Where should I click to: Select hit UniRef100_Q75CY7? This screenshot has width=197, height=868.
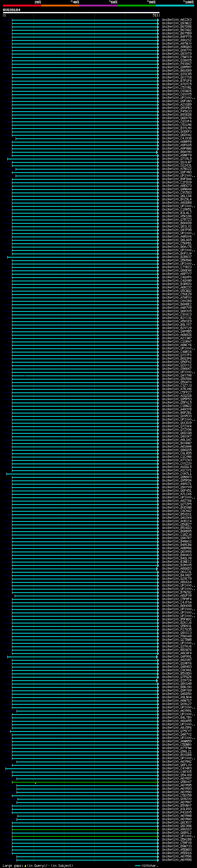coord(177,731)
